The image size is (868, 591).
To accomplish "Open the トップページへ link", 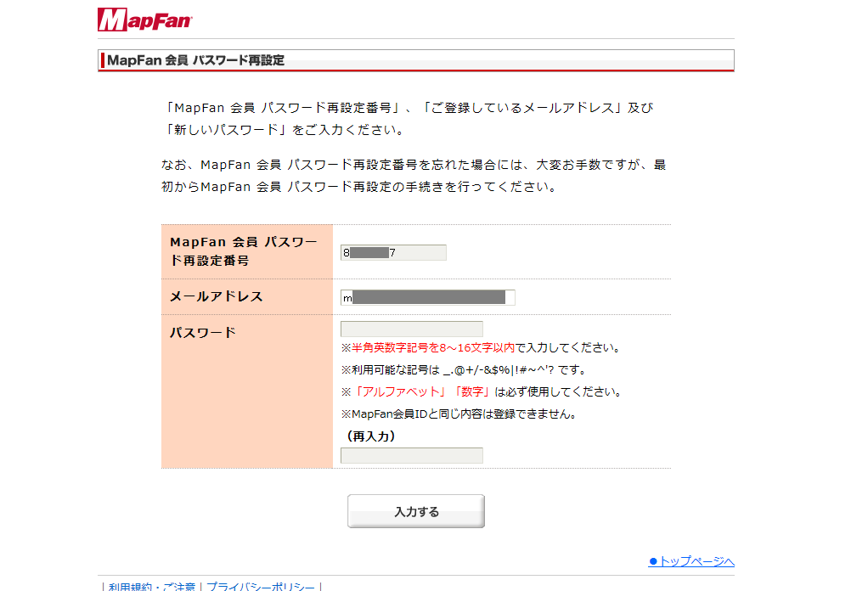I will (x=691, y=561).
